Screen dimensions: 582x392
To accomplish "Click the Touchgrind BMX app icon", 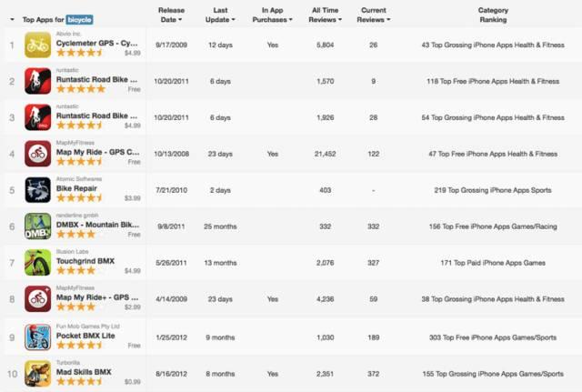I will click(x=37, y=262).
